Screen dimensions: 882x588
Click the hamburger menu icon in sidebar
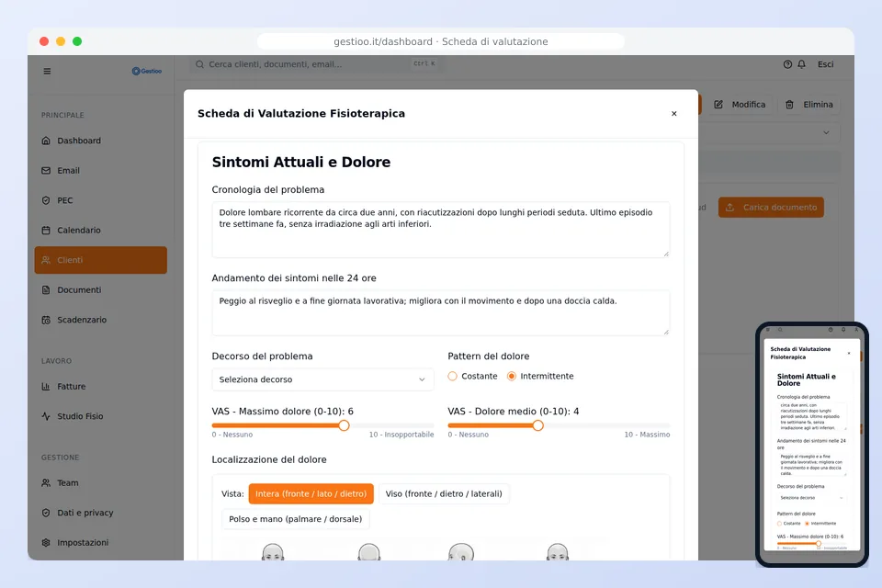(x=47, y=72)
